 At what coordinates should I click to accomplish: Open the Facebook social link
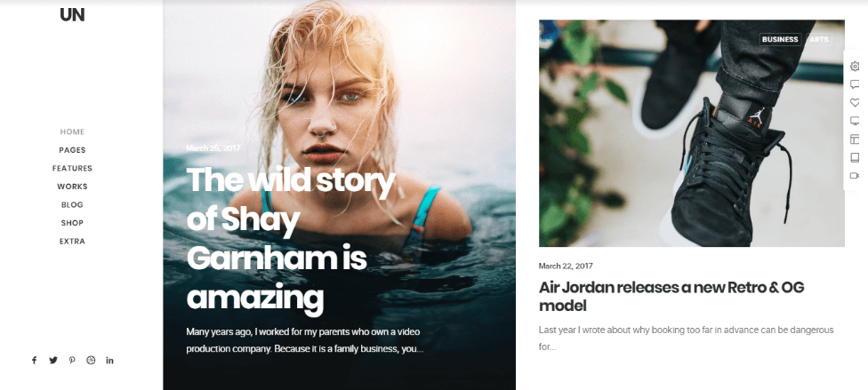click(34, 360)
